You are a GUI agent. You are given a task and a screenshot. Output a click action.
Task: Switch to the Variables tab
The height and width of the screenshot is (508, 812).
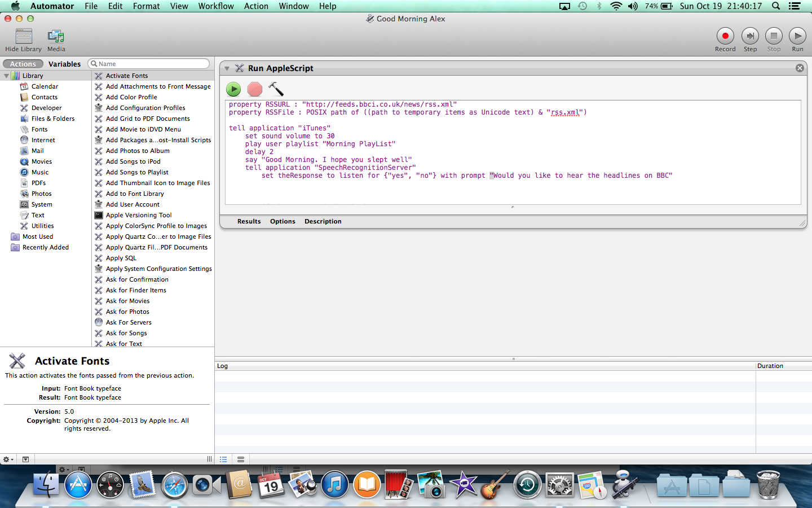tap(64, 64)
